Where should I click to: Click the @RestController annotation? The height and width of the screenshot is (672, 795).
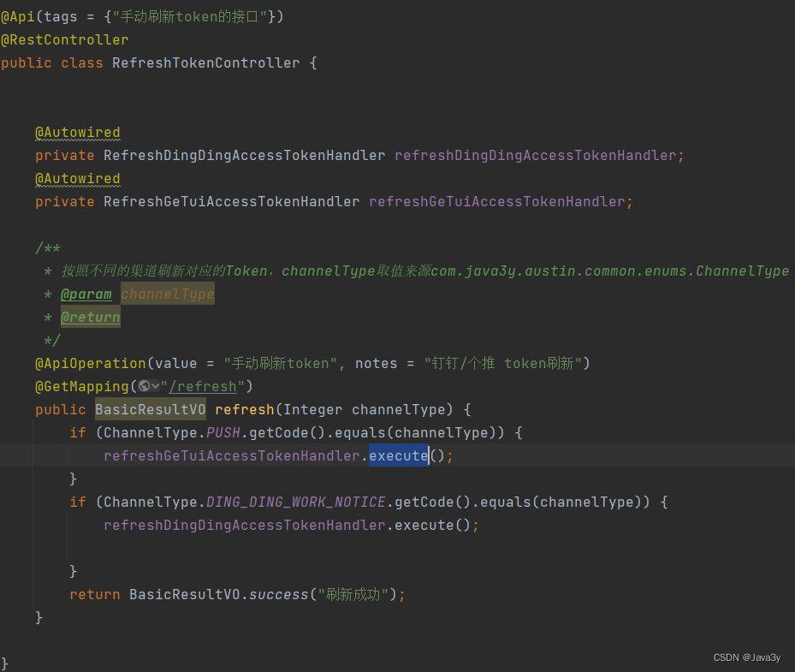[x=65, y=40]
